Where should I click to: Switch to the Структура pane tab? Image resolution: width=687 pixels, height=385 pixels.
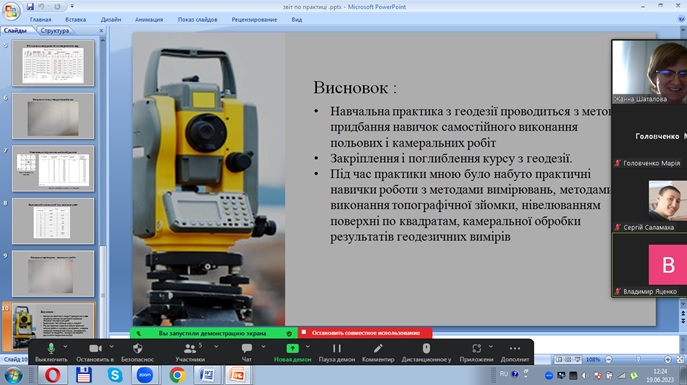click(55, 31)
